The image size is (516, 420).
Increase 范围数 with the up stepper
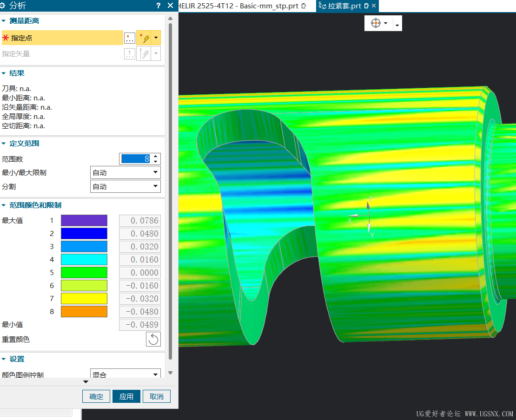coord(156,156)
